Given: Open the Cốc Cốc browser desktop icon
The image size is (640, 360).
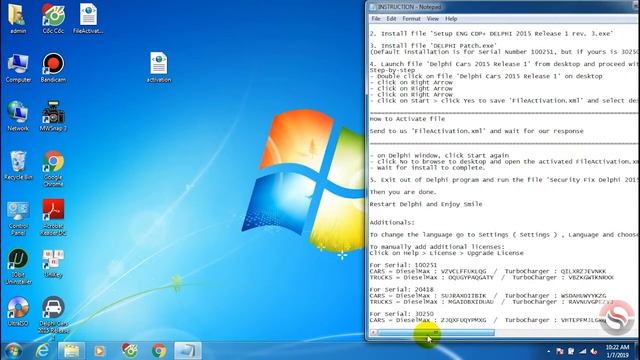Looking at the screenshot, I should point(53,18).
